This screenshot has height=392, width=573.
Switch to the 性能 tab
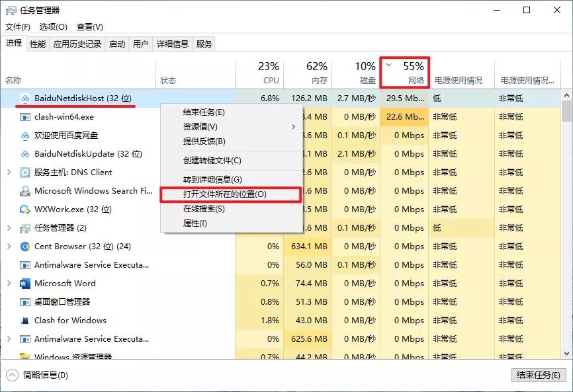coord(38,44)
